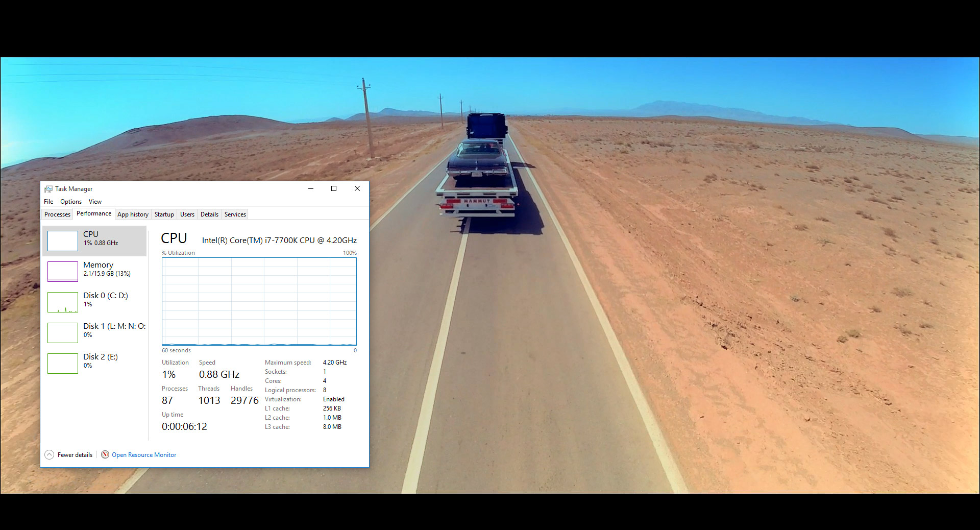Image resolution: width=980 pixels, height=530 pixels.
Task: Switch to the Startup tab
Action: tap(164, 214)
